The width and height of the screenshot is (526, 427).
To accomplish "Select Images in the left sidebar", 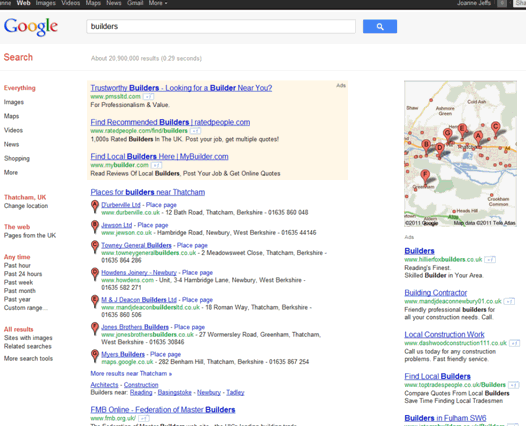I will (14, 102).
